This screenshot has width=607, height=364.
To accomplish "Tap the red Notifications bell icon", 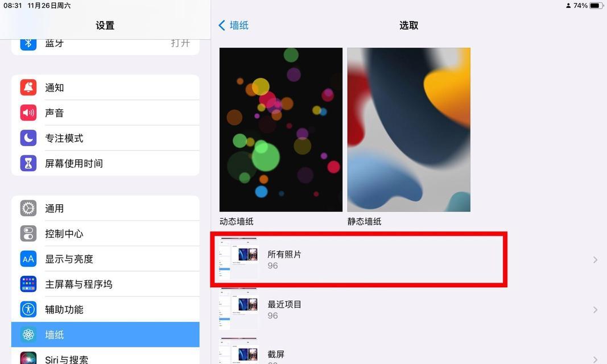I will click(x=28, y=88).
